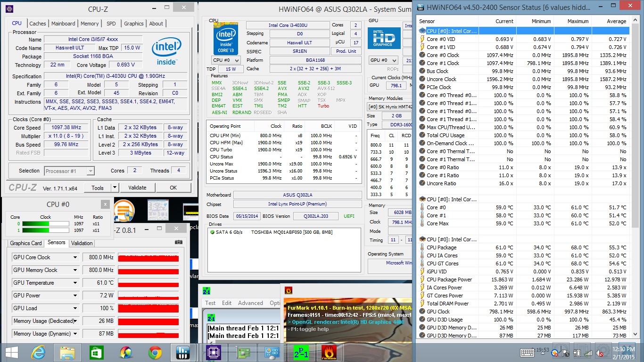
Task: Open the GPU Load sensor dropdown
Action: pos(75,308)
